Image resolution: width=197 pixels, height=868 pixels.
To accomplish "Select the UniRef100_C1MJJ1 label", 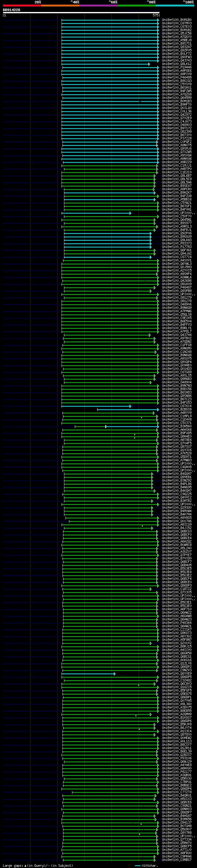I will (177, 165).
